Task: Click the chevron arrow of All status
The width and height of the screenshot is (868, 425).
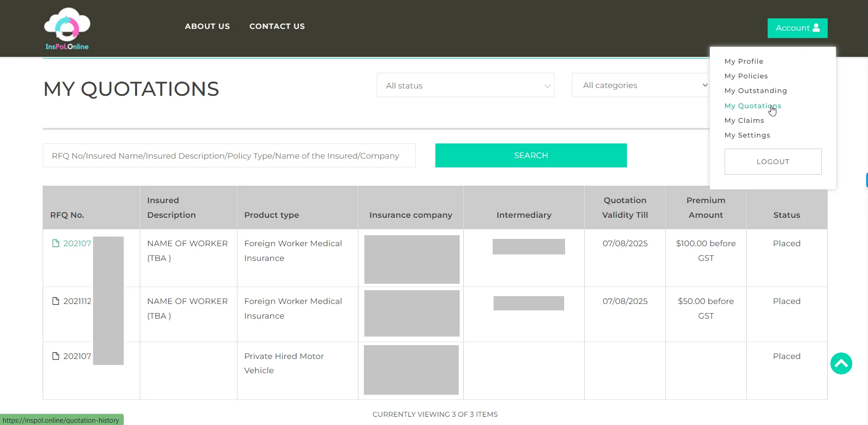Action: (x=547, y=86)
